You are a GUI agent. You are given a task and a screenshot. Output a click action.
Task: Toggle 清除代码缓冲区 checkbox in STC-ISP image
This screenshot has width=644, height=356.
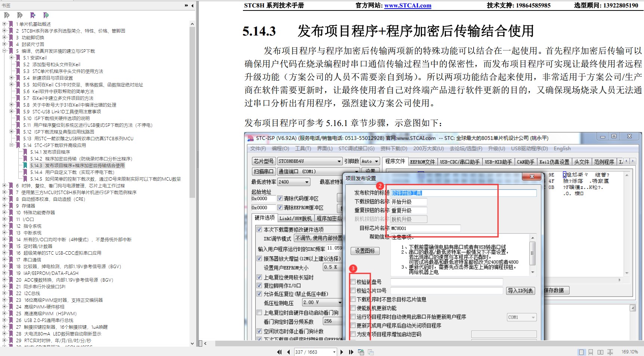(280, 198)
